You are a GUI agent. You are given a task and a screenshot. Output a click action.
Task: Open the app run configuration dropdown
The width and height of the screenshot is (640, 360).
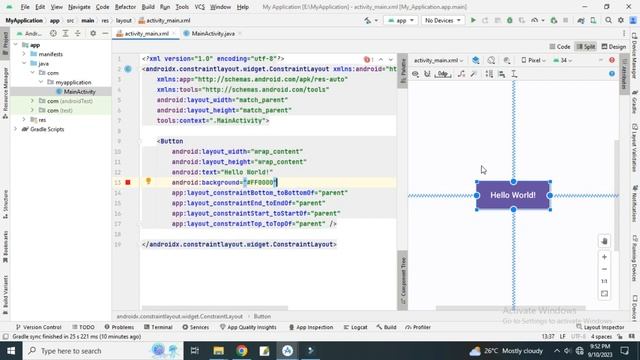click(401, 20)
